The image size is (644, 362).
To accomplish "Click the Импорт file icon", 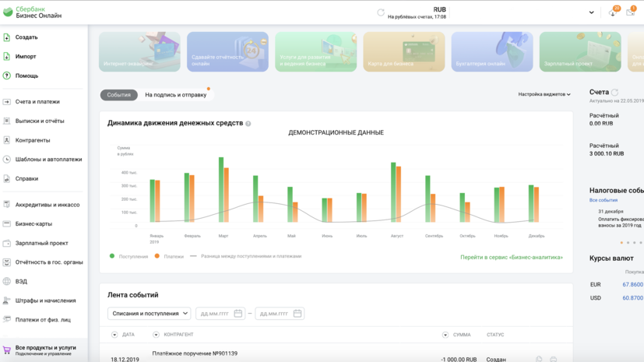I will point(7,57).
